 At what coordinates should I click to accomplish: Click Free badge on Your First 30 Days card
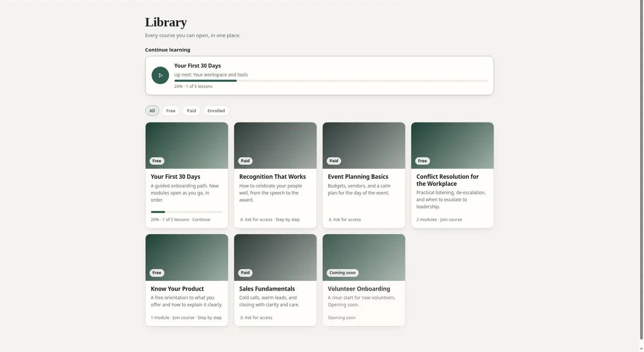pyautogui.click(x=157, y=161)
